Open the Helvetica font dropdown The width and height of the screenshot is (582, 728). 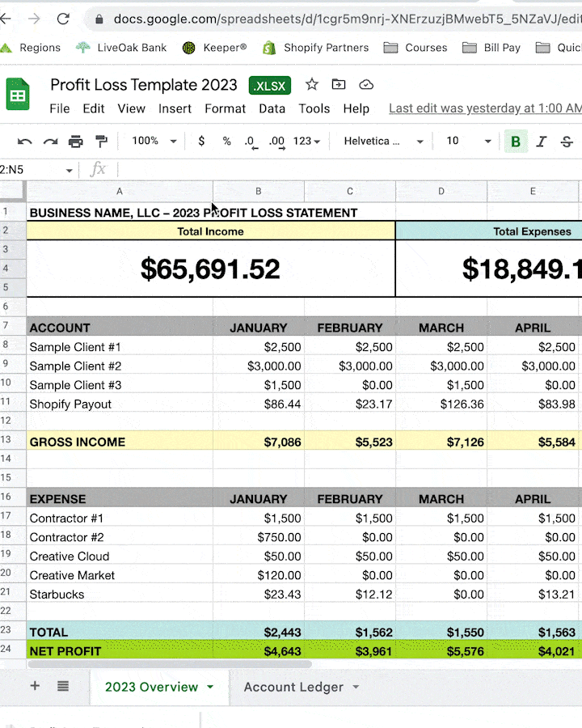383,141
